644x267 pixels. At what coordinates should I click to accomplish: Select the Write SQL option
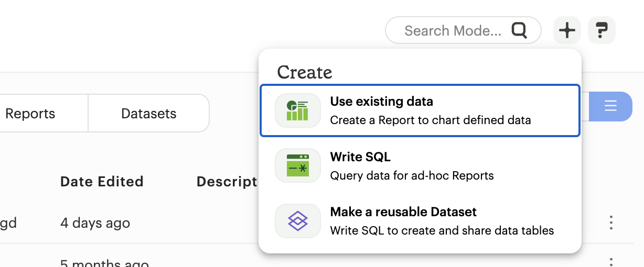pos(420,165)
